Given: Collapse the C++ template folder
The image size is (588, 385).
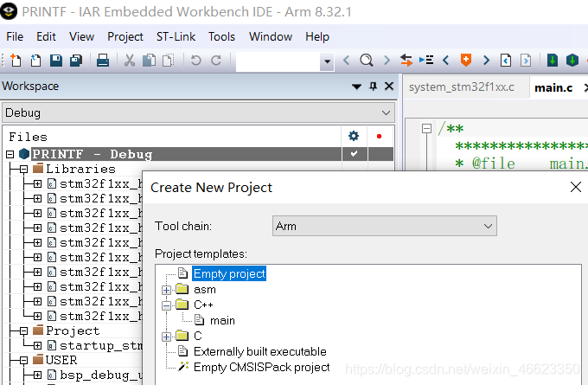Looking at the screenshot, I should 166,305.
